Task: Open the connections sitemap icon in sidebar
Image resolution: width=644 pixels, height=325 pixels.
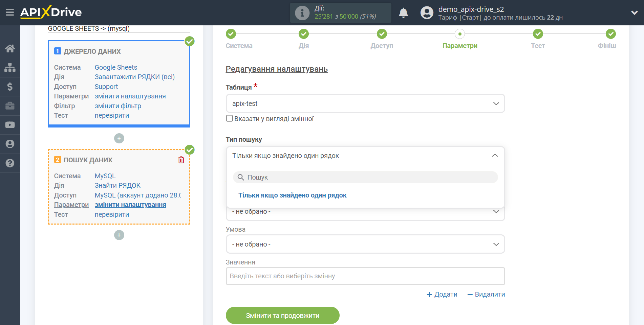Action: [x=10, y=68]
